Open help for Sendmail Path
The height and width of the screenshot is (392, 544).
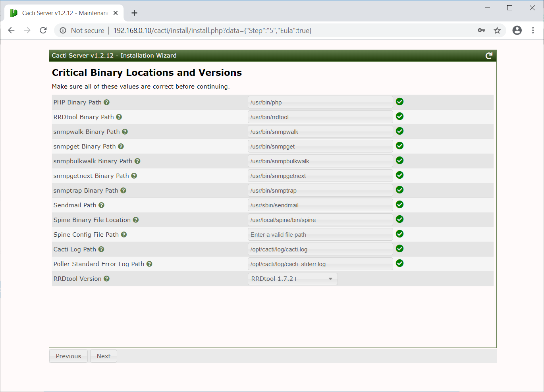(101, 205)
